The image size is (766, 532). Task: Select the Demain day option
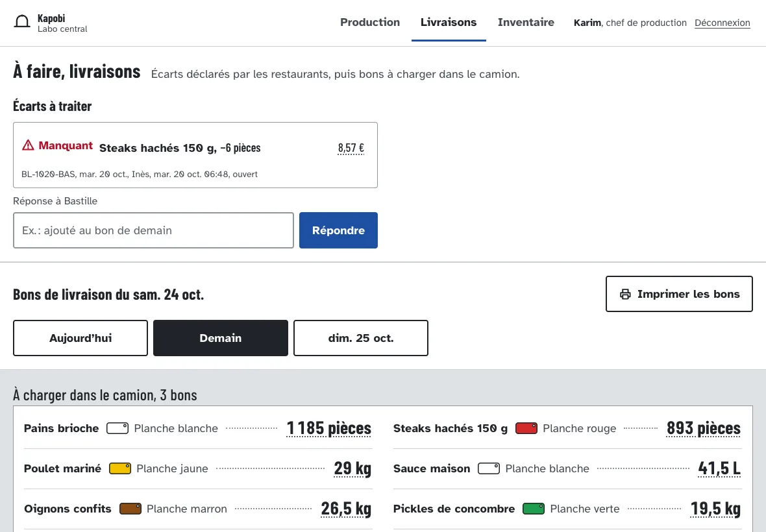click(x=220, y=338)
